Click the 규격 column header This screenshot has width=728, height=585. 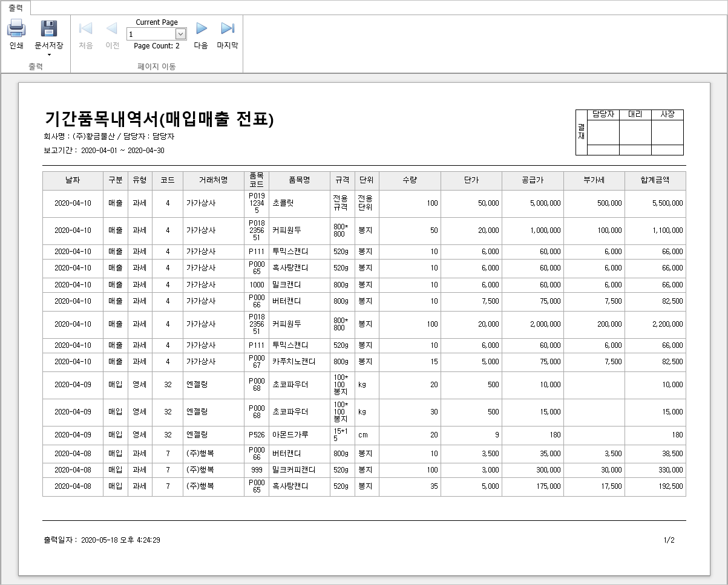(x=343, y=180)
